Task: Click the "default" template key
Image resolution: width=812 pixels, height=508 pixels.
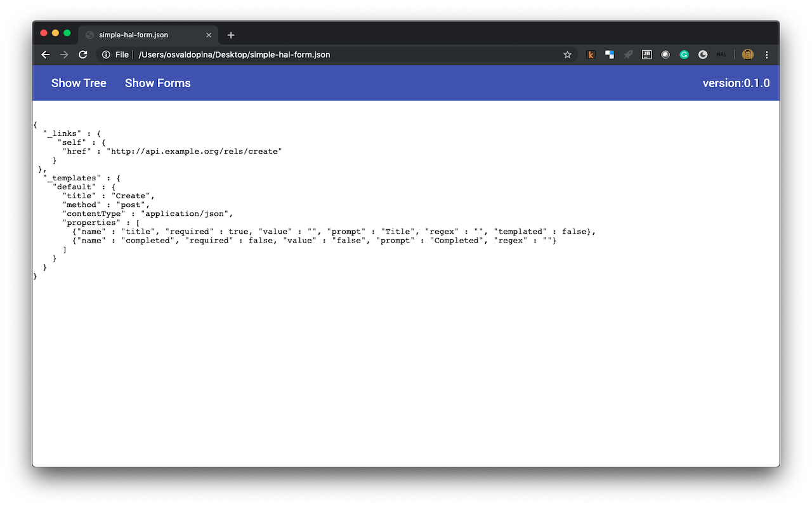Action: point(75,187)
